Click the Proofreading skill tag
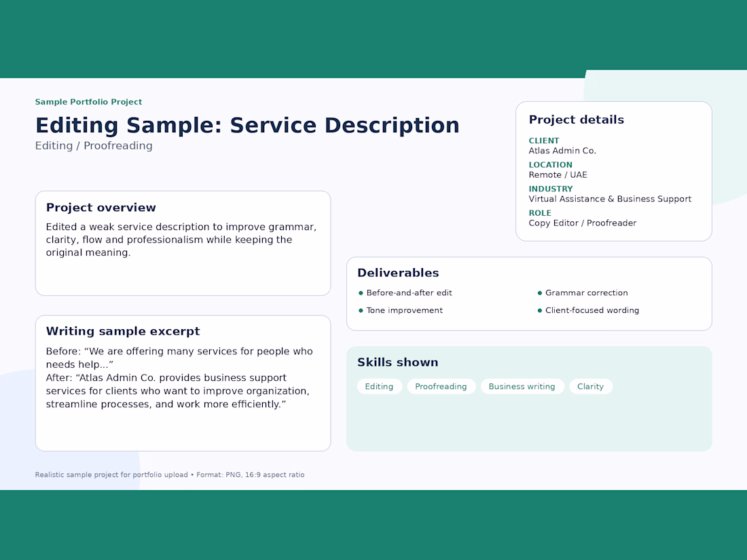The height and width of the screenshot is (560, 747). 441,386
